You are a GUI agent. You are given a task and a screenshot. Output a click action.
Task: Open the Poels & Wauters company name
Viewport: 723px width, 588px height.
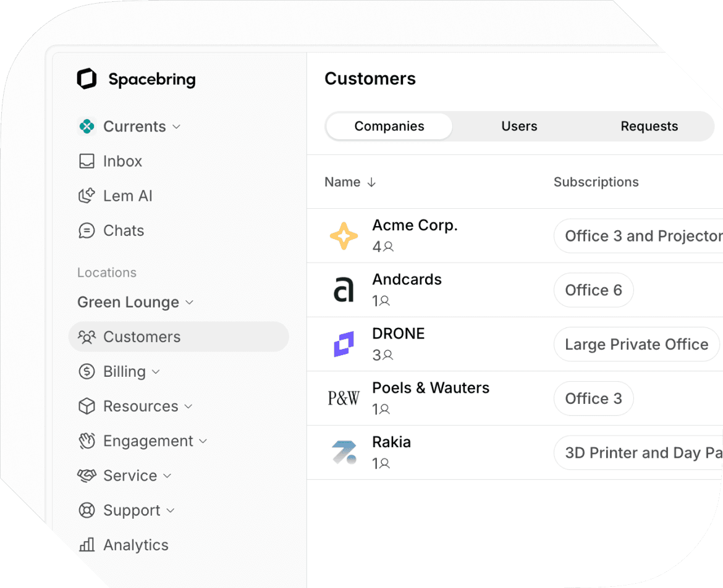pyautogui.click(x=431, y=388)
